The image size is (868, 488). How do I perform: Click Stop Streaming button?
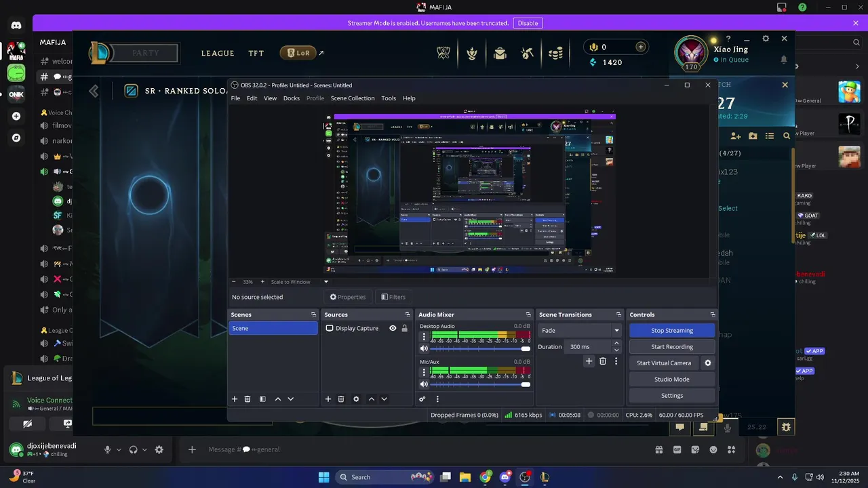(x=672, y=331)
